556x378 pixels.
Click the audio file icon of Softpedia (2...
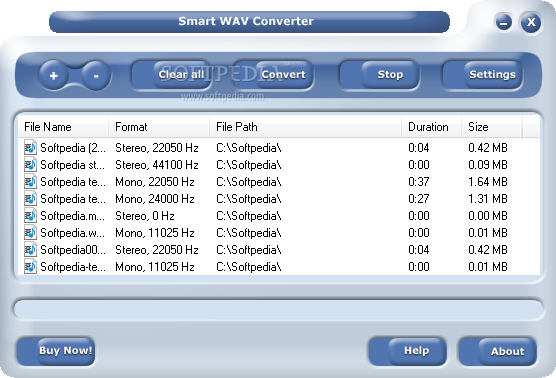(30, 148)
